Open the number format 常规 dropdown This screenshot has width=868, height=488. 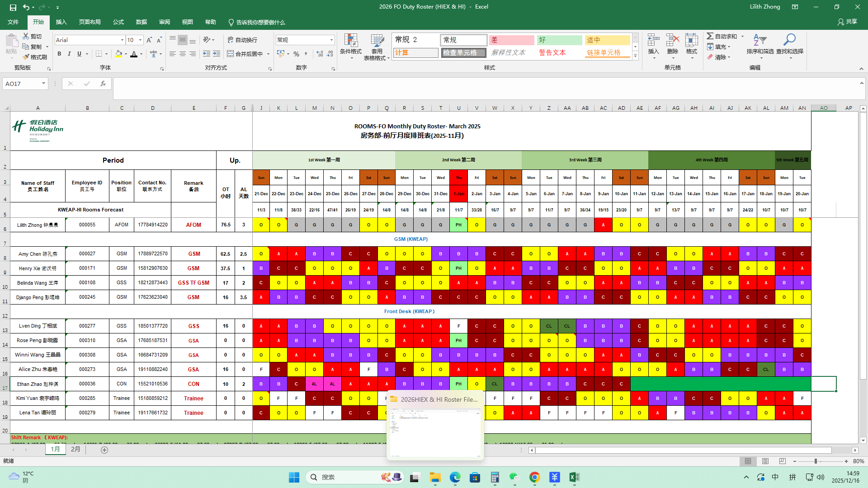coord(331,40)
